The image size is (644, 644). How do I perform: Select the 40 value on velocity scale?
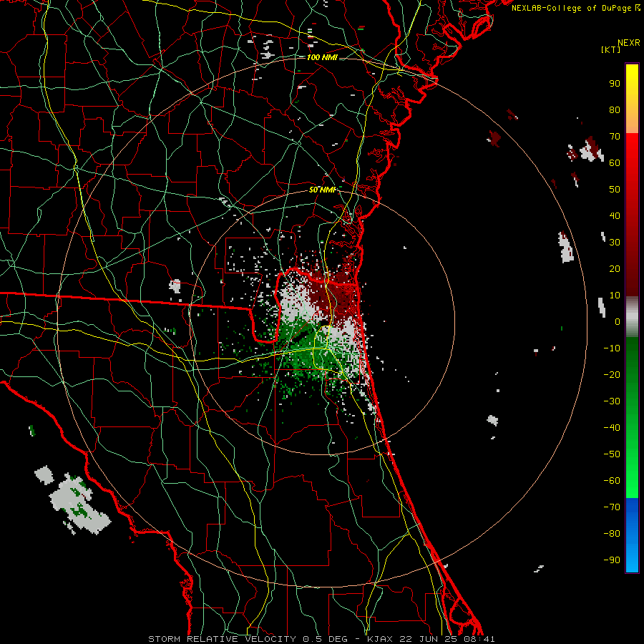[x=615, y=215]
